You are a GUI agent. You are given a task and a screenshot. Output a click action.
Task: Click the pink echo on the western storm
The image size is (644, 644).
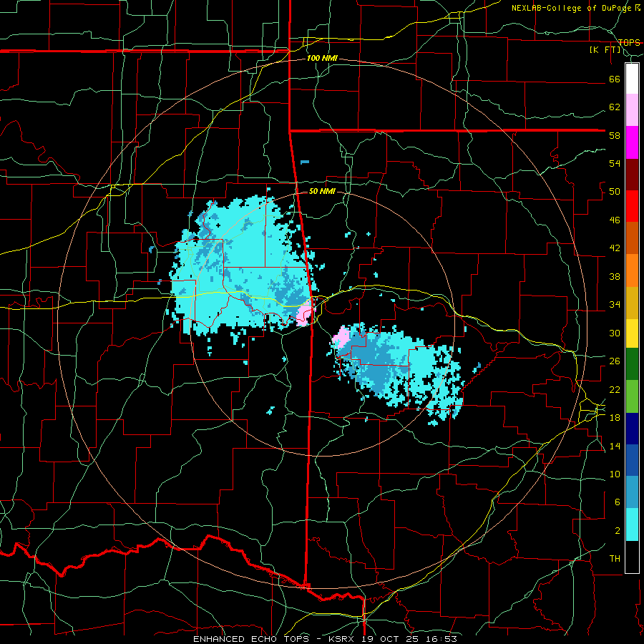point(305,316)
